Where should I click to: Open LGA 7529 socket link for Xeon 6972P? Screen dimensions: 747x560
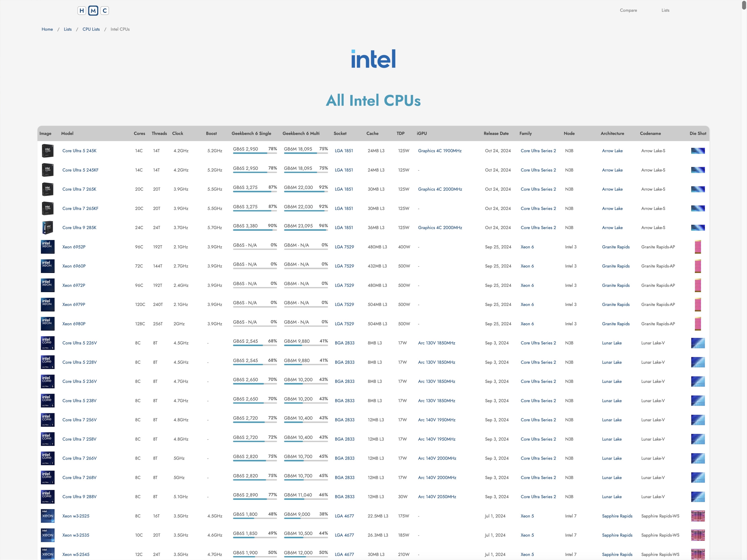(344, 285)
